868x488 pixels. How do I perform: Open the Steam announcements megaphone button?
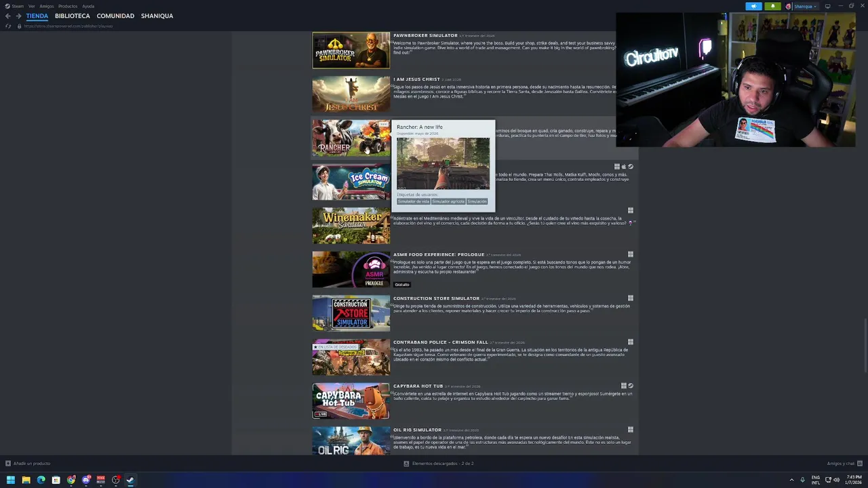[x=753, y=6]
